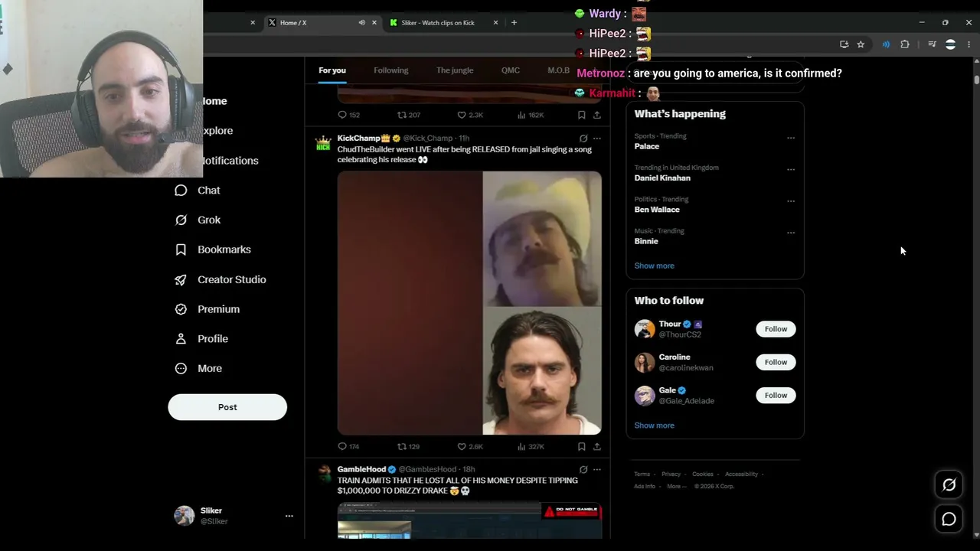980x551 pixels.
Task: Open the browser Extensions menu
Action: pos(905,44)
